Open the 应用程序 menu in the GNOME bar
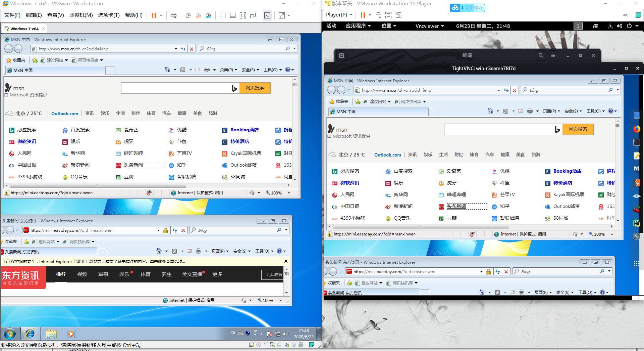Viewport: 644px width, 351px height. point(358,26)
